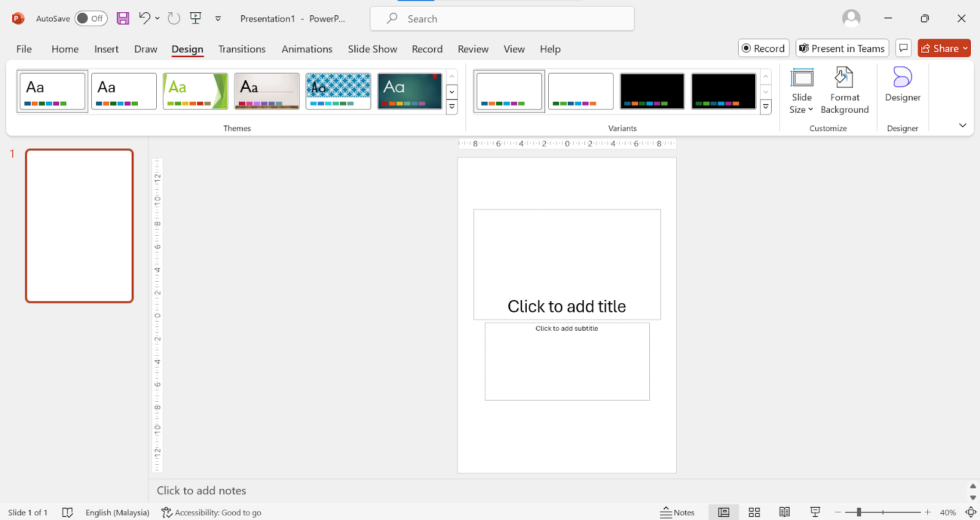Open the Animations tab
980x520 pixels.
tap(307, 49)
